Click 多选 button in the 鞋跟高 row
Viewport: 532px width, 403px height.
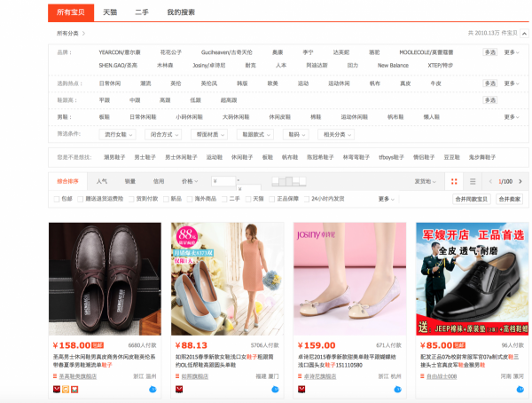tap(490, 100)
